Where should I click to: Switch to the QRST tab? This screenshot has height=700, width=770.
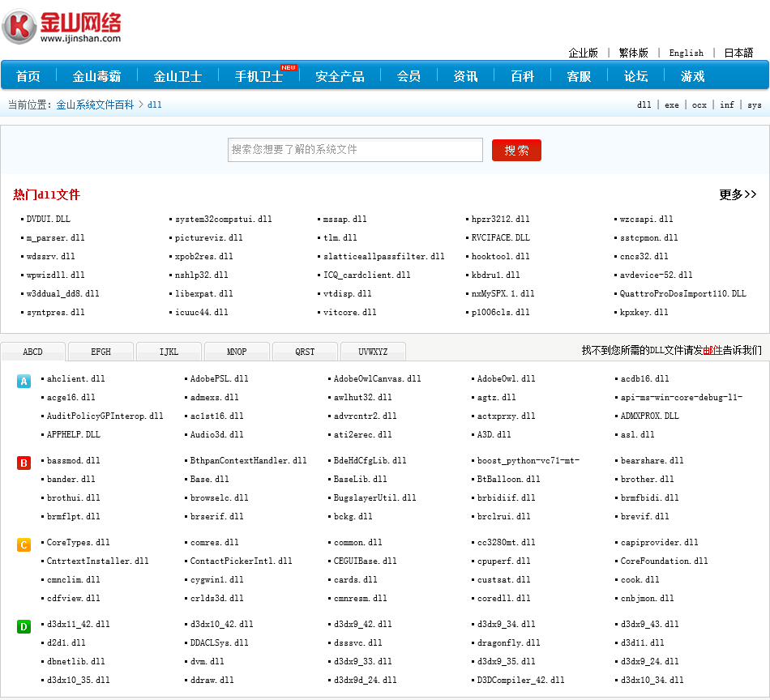pyautogui.click(x=305, y=352)
